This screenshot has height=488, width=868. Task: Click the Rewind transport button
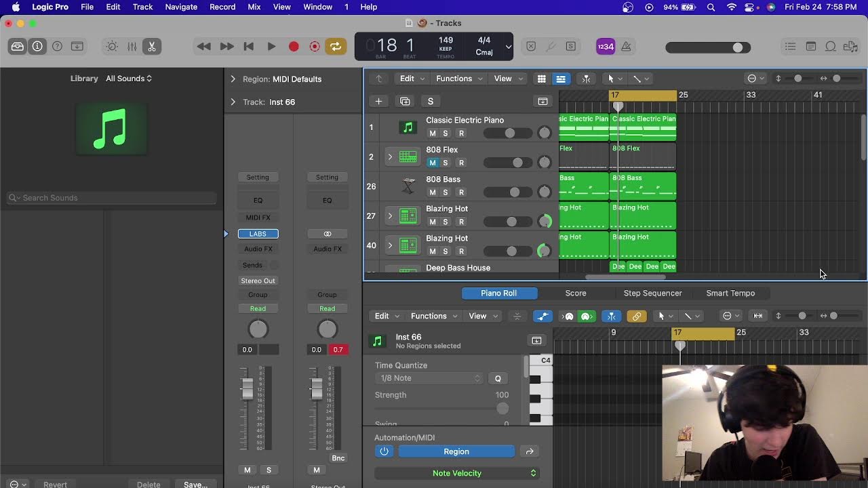coord(203,47)
